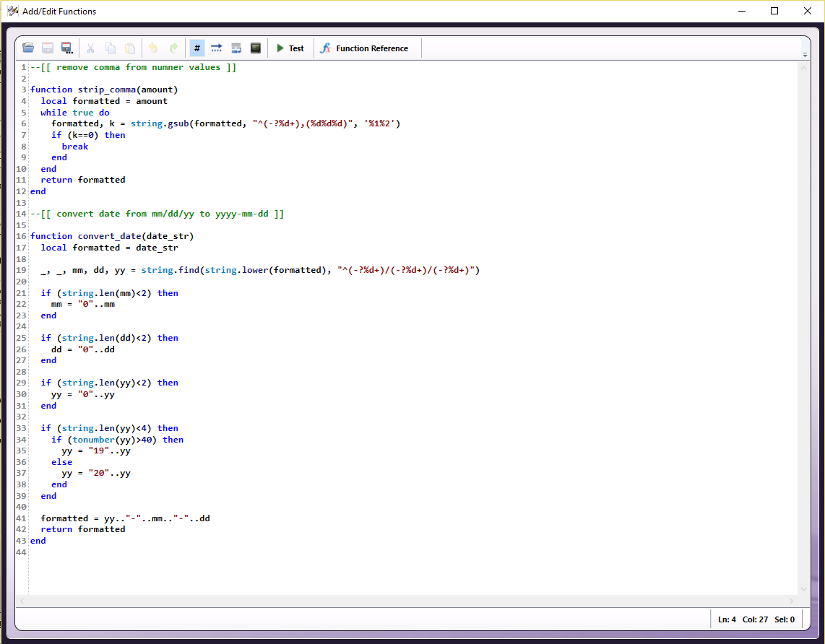
Task: Click the vertical scrollbar down arrow
Action: (803, 589)
